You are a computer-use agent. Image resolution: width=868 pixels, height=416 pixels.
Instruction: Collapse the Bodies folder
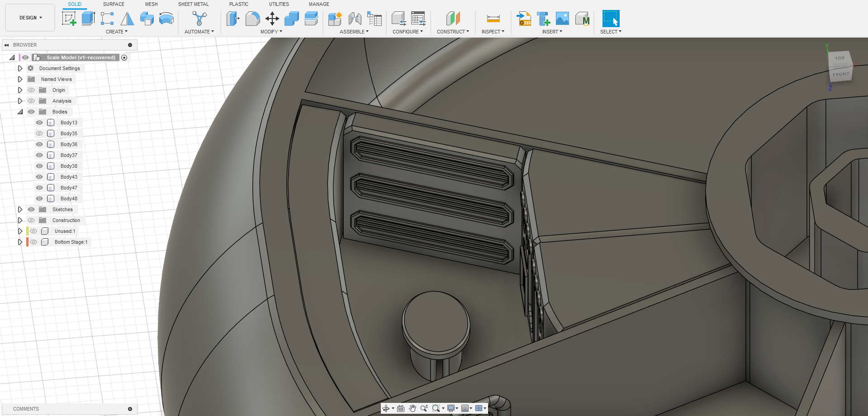pos(20,112)
